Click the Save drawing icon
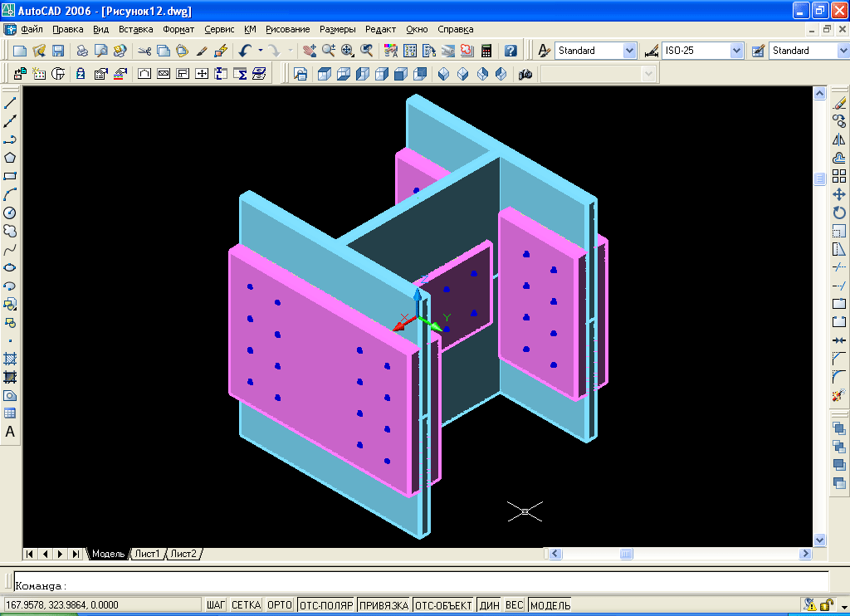 (58, 51)
